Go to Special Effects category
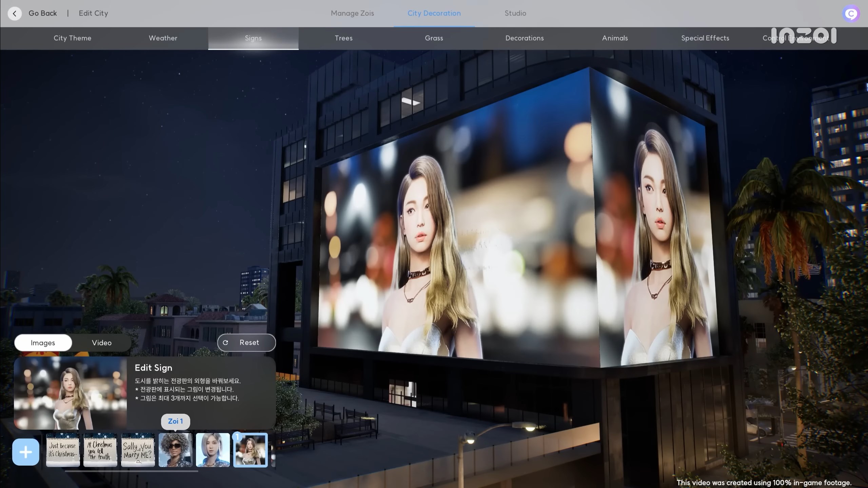 click(x=705, y=38)
